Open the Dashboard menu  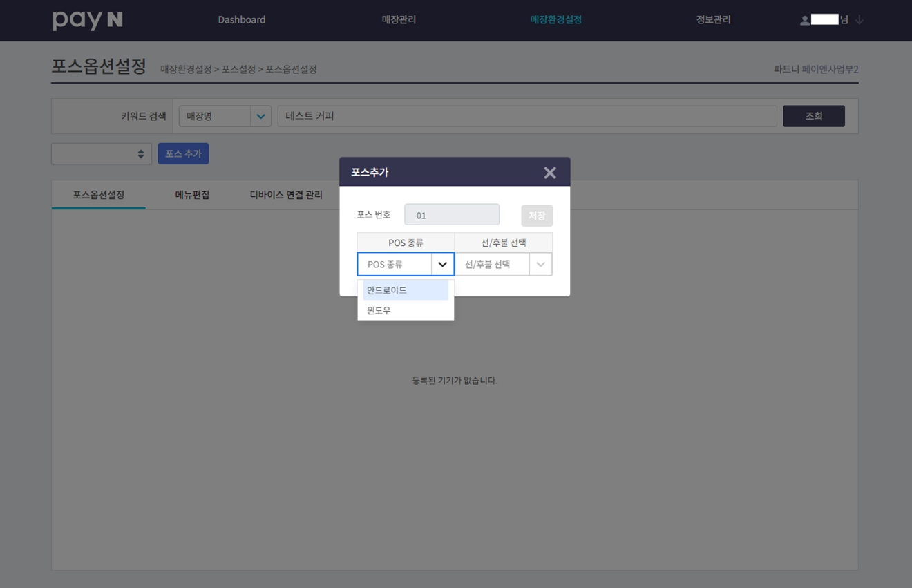pos(242,20)
